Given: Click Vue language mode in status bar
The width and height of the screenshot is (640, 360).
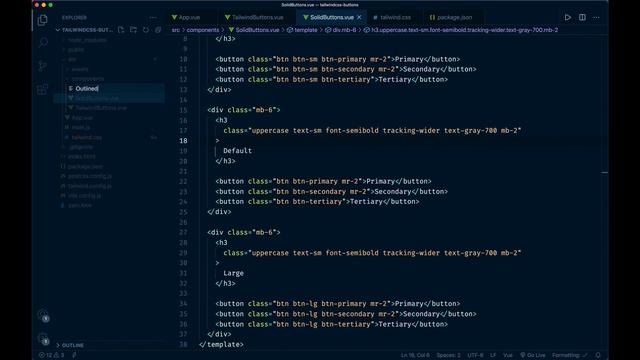Looking at the screenshot, I should pos(508,355).
